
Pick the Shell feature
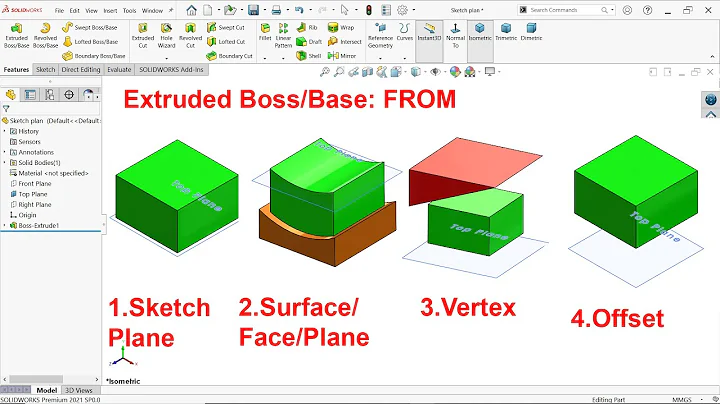(x=309, y=56)
